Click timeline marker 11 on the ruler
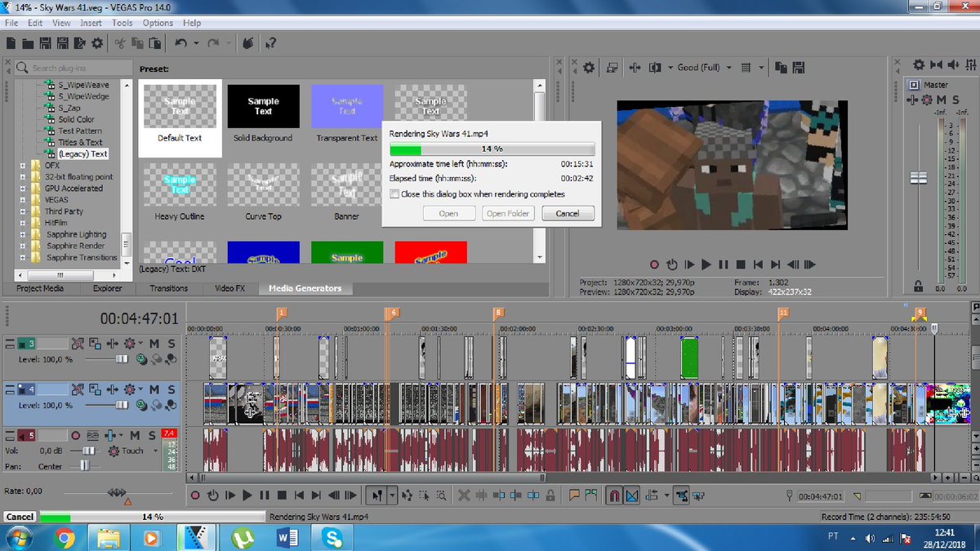The height and width of the screenshot is (551, 980). 783,312
